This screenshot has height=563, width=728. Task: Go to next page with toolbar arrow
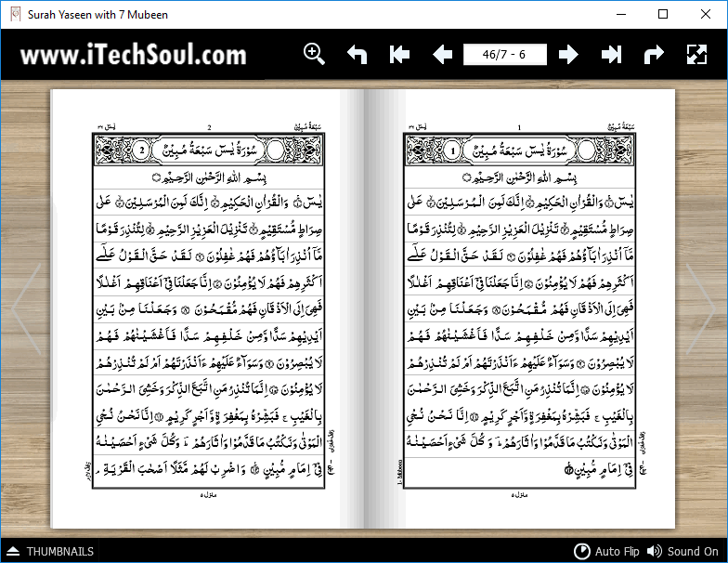568,54
